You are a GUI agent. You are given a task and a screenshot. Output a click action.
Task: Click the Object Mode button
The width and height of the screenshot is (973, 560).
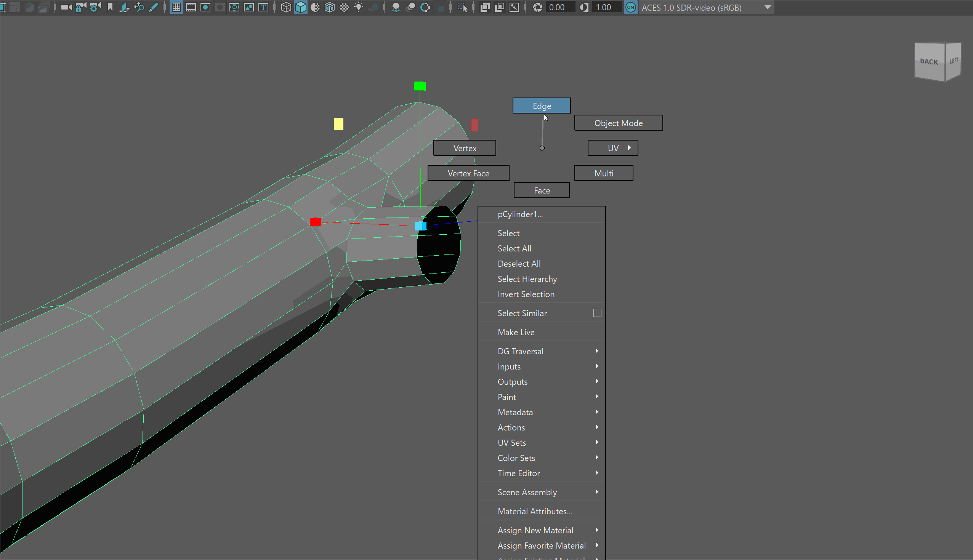pos(618,123)
